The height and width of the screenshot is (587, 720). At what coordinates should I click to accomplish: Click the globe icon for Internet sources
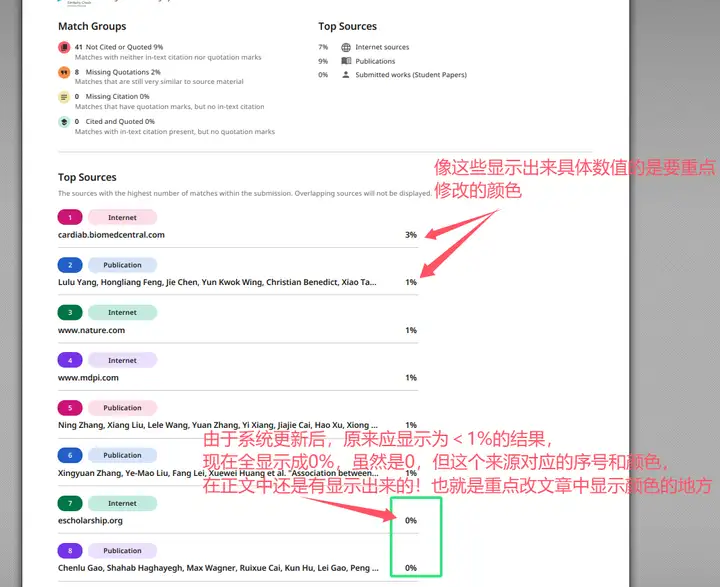tap(346, 47)
